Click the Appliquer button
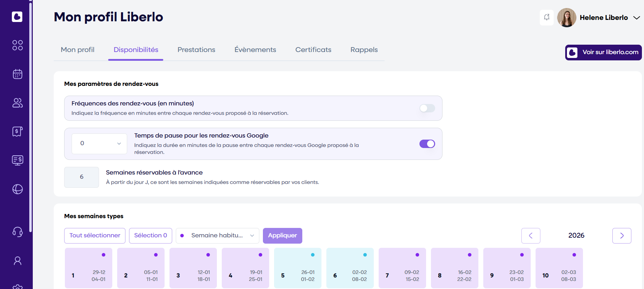The image size is (644, 289). tap(282, 236)
